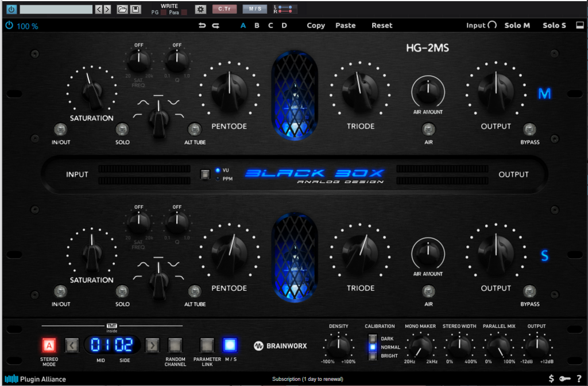The height and width of the screenshot is (386, 588).
Task: Save preset with the disk icon
Action: coord(136,9)
